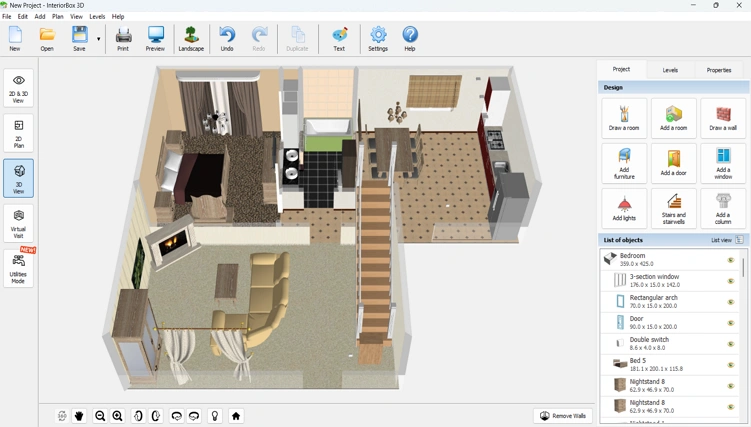Image resolution: width=751 pixels, height=427 pixels.
Task: Click the Add a column button
Action: coord(723,208)
